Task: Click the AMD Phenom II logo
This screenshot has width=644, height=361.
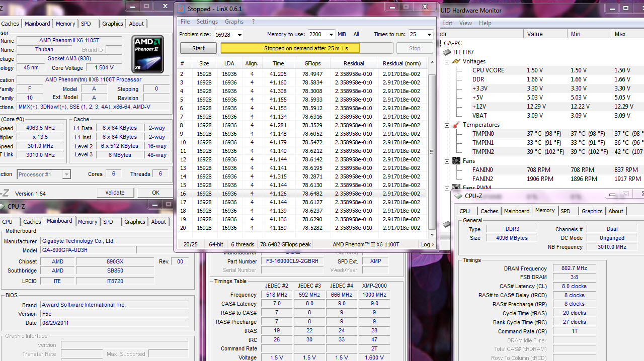Action: tap(147, 54)
